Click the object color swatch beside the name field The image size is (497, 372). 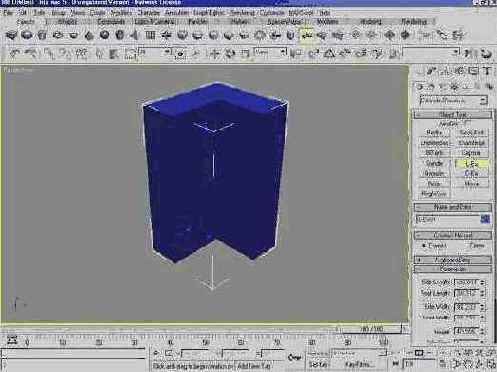click(485, 219)
